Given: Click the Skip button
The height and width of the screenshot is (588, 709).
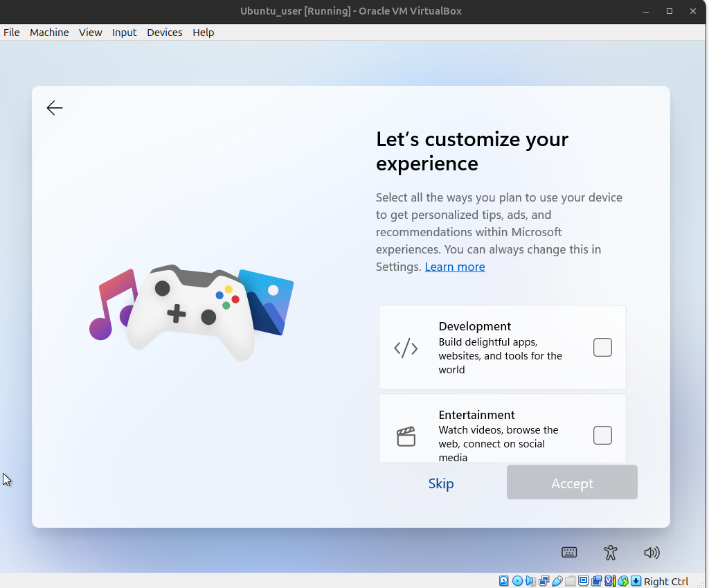Looking at the screenshot, I should click(x=441, y=483).
